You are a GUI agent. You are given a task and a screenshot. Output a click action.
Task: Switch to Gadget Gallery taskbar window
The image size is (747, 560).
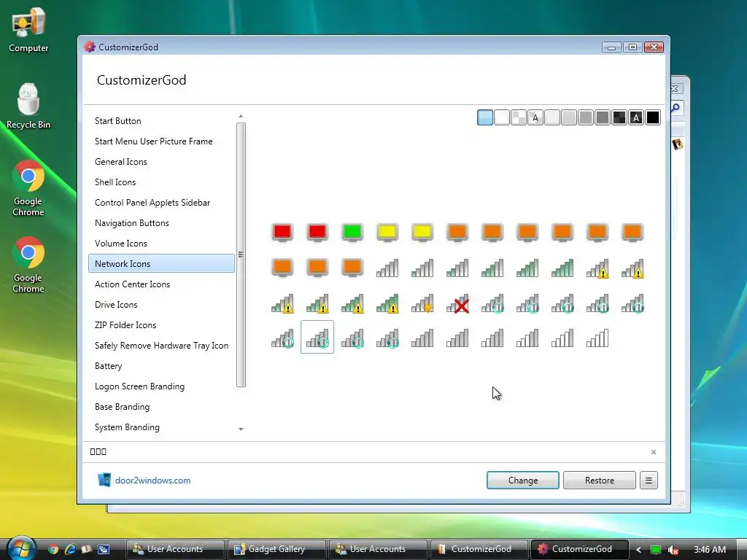276,550
